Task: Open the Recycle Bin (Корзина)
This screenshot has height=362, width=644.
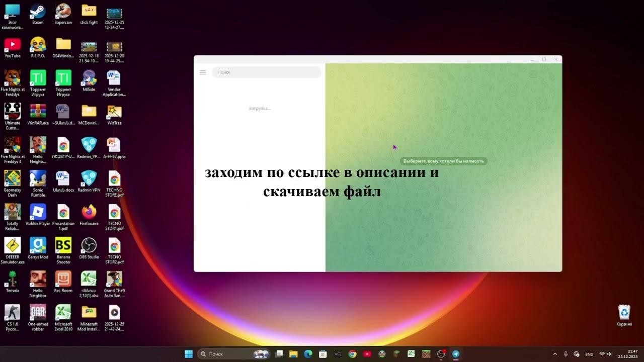Action: [624, 315]
